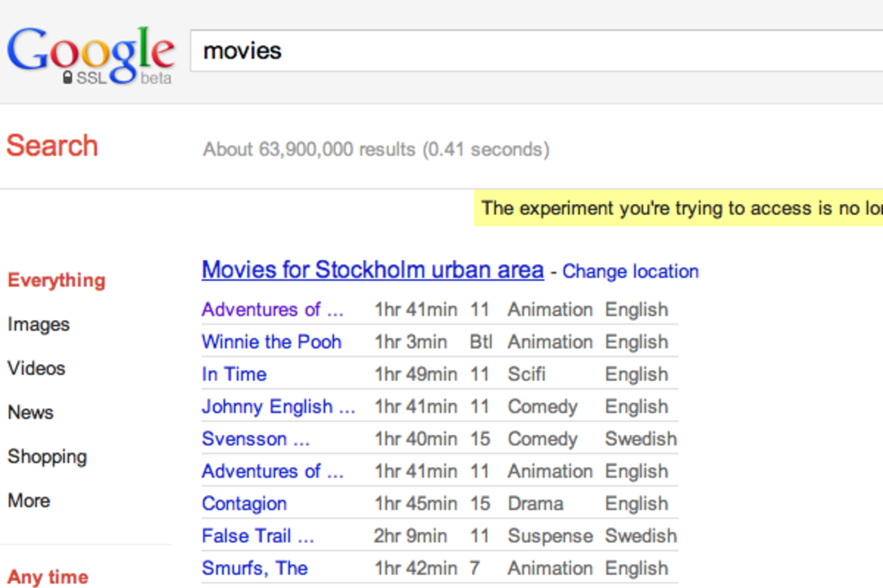Select the Everything filter
This screenshot has width=883, height=588.
[x=56, y=280]
